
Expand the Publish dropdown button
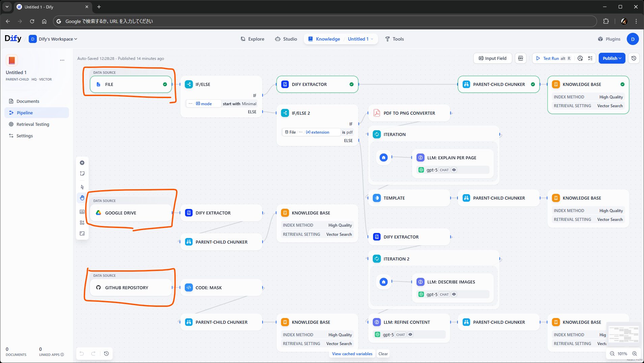coord(612,58)
